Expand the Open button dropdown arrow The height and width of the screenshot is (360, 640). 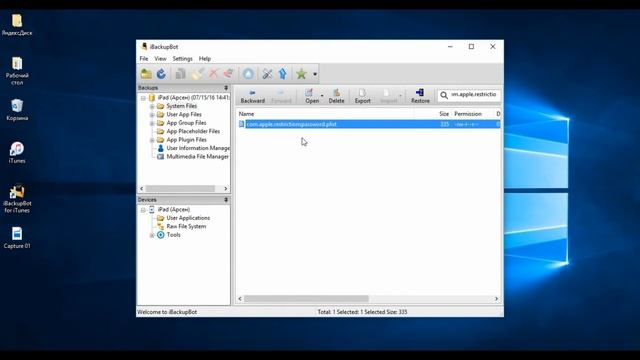click(x=322, y=96)
